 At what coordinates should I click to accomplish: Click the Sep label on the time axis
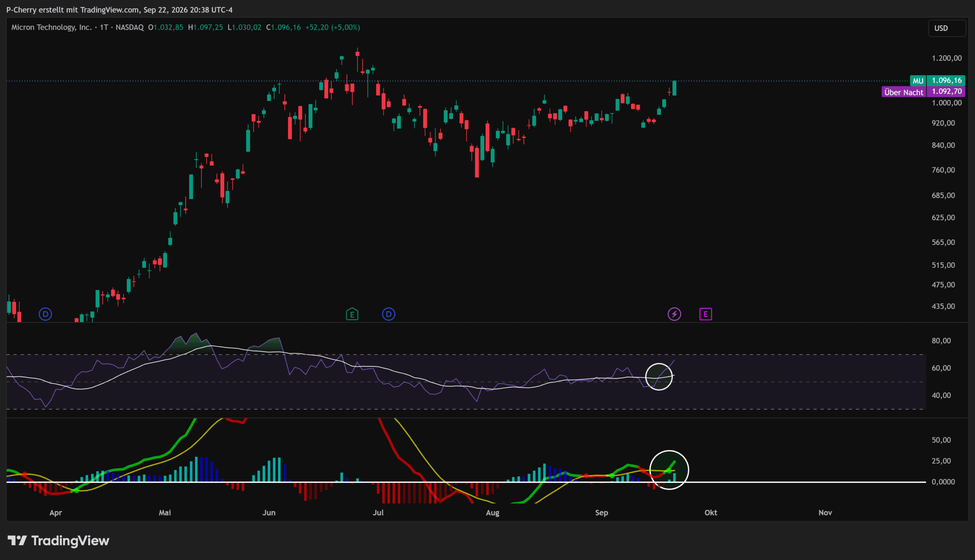[601, 512]
